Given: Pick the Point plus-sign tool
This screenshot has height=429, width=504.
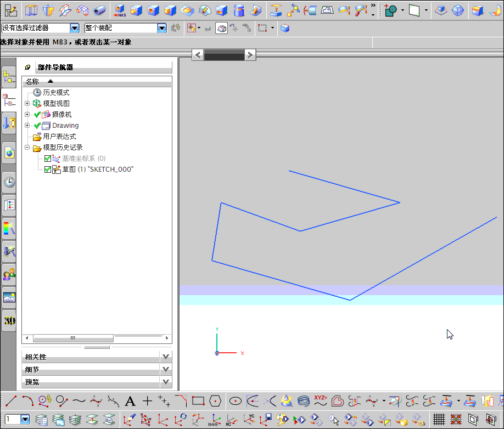Looking at the screenshot, I should 147,401.
